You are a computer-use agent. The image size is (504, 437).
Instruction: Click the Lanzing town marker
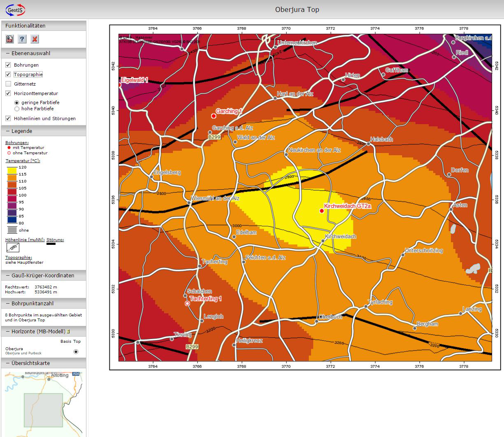(x=461, y=314)
